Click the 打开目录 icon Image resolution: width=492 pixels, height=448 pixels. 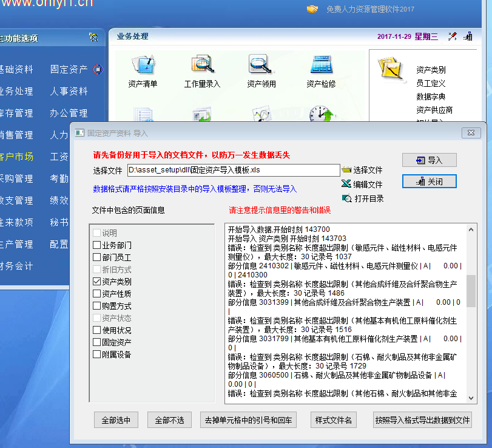click(346, 199)
